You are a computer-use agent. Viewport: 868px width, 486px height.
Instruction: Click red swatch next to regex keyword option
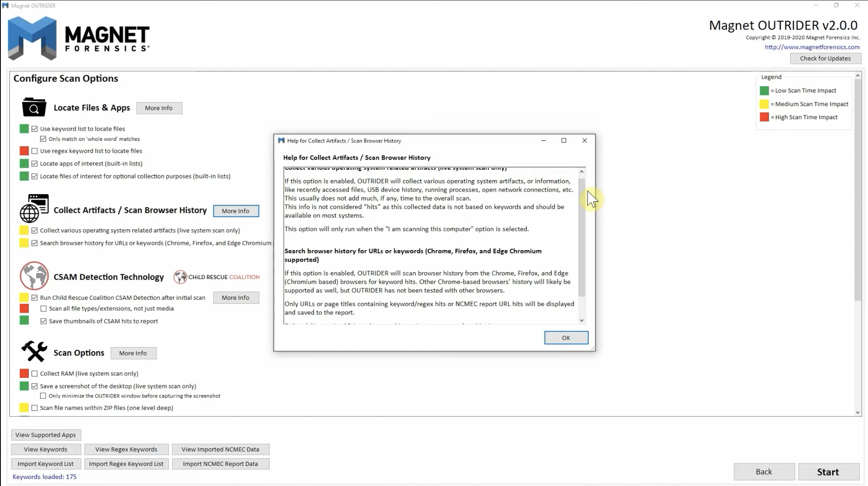point(24,151)
